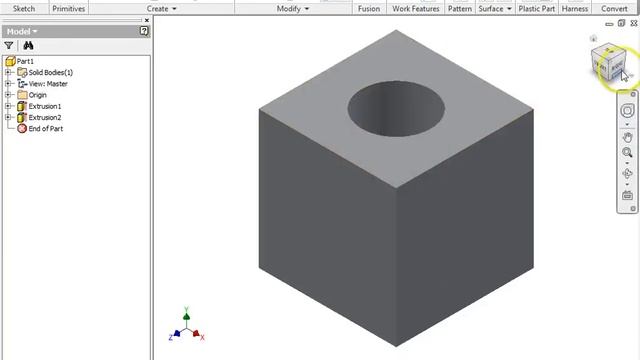Expand the Origin folder node
This screenshot has height=360, width=640.
[8, 95]
